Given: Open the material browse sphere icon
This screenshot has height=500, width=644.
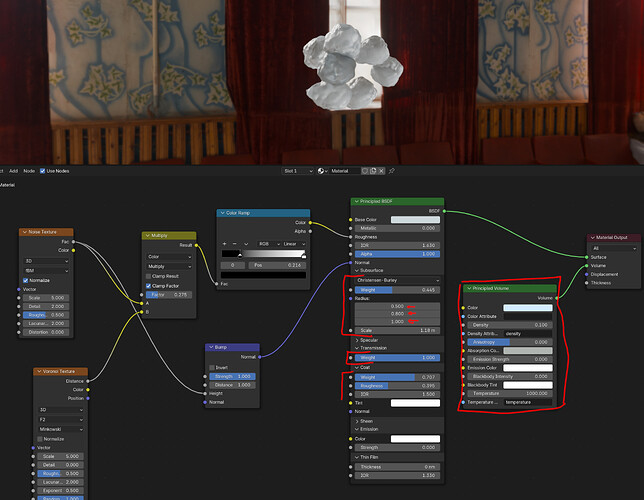Looking at the screenshot, I should [322, 171].
